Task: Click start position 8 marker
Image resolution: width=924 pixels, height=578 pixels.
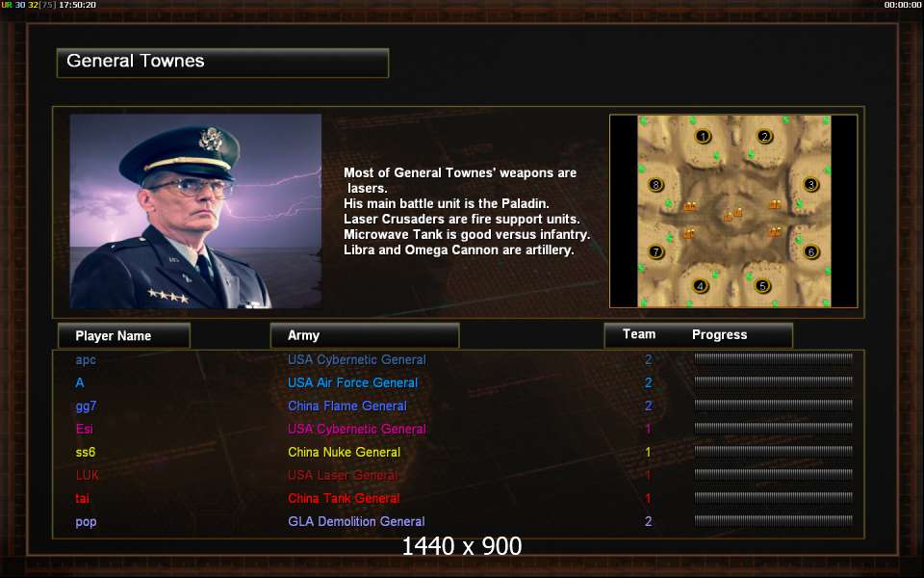Action: pyautogui.click(x=655, y=185)
